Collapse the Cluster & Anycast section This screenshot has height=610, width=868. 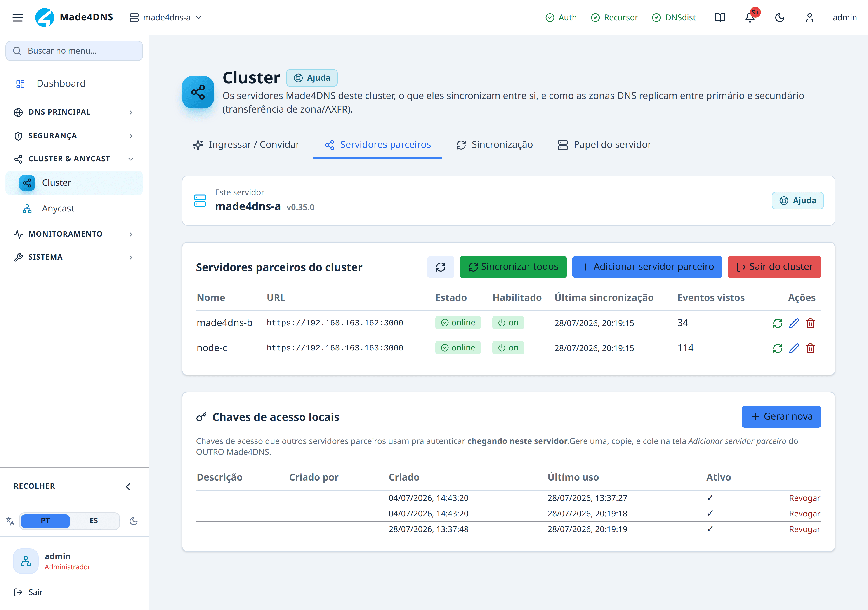(x=74, y=159)
